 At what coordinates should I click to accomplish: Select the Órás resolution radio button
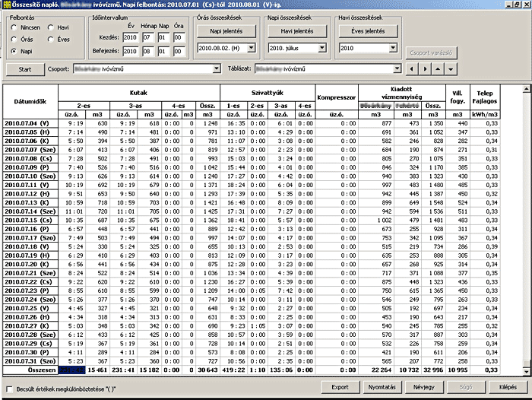[14, 40]
